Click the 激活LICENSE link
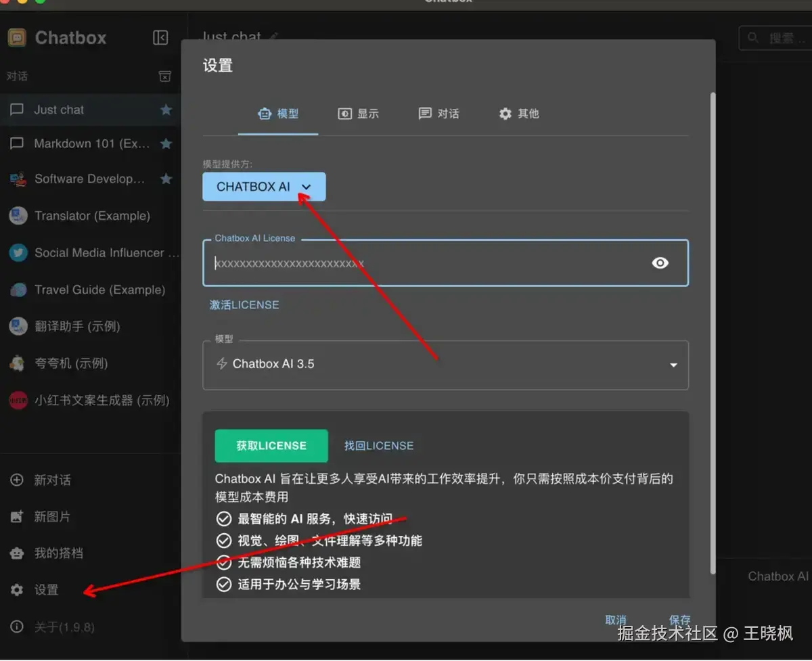The height and width of the screenshot is (661, 812). (x=244, y=305)
